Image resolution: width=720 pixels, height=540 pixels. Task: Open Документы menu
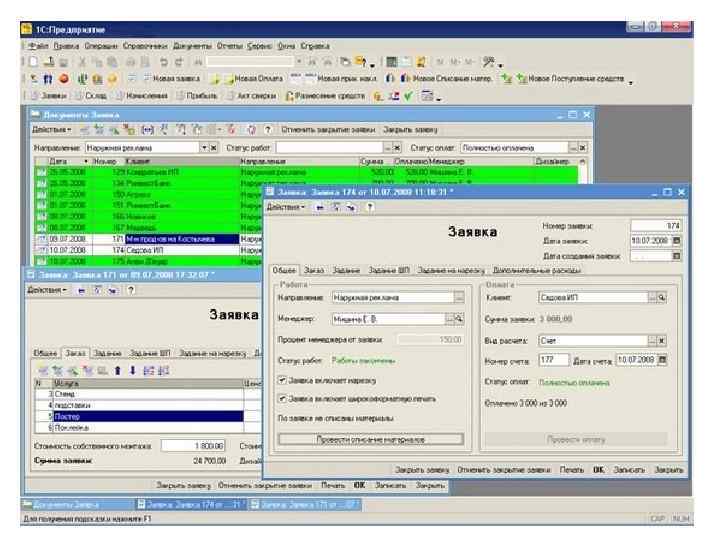click(x=192, y=46)
